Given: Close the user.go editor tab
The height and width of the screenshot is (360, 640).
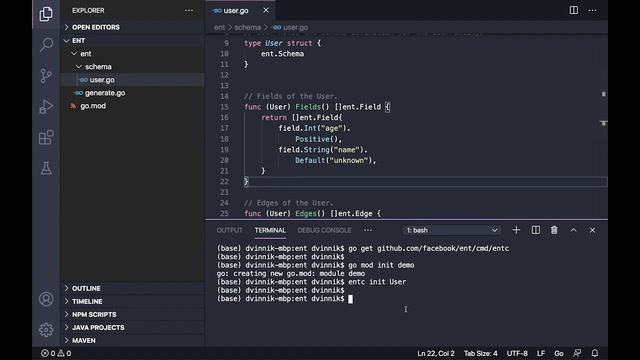Looking at the screenshot, I should (266, 10).
